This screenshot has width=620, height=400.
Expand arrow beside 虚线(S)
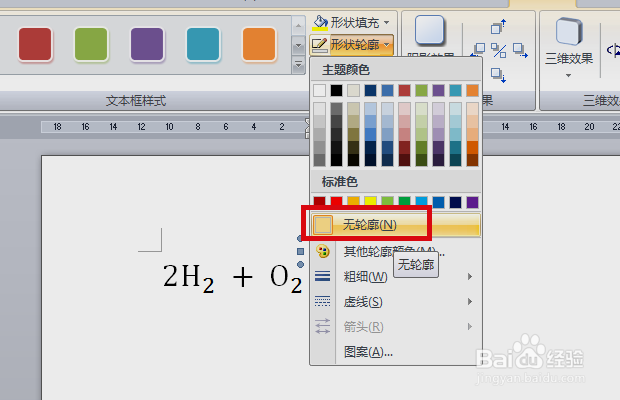470,302
